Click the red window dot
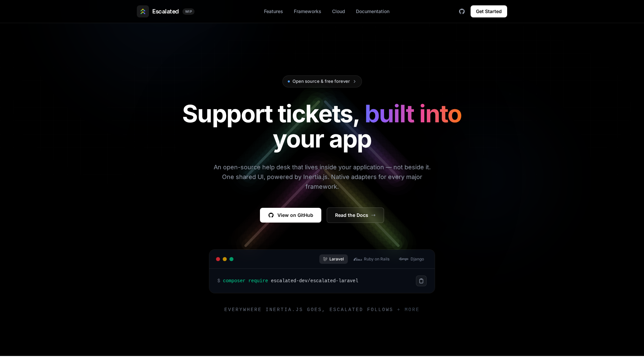Viewport: 644px width, 362px height. [x=218, y=259]
